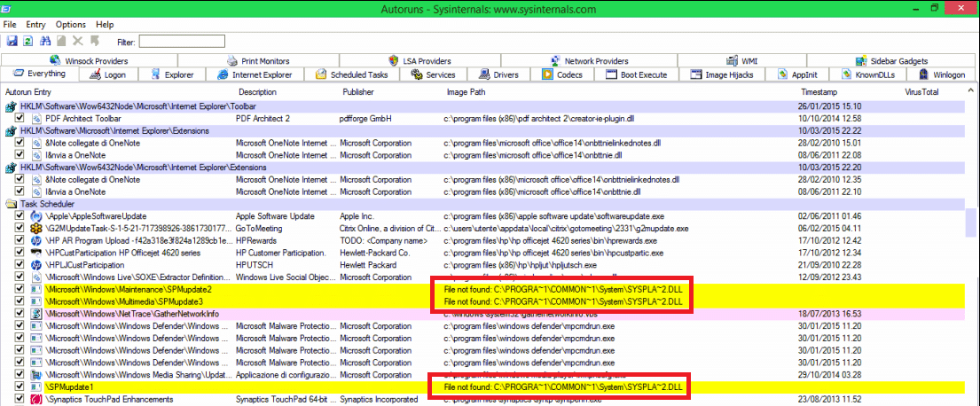Click the document icon beside PDF Architect Toolbar
The width and height of the screenshot is (980, 406).
click(x=35, y=119)
